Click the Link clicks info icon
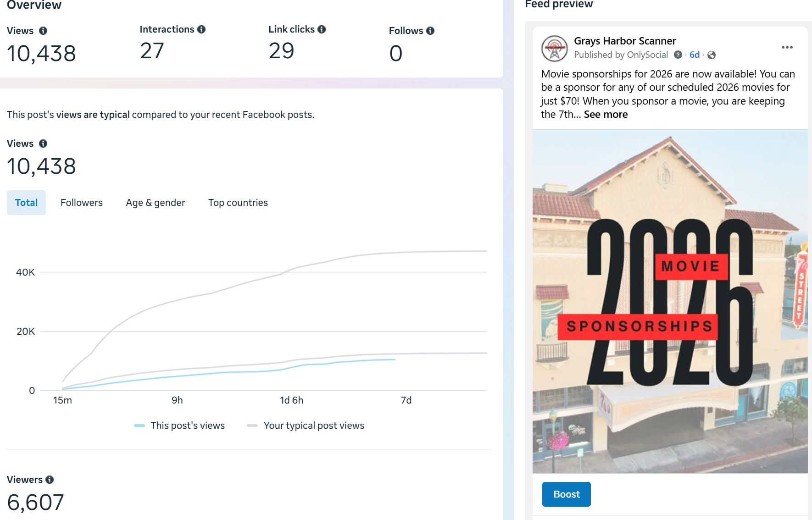 tap(322, 29)
